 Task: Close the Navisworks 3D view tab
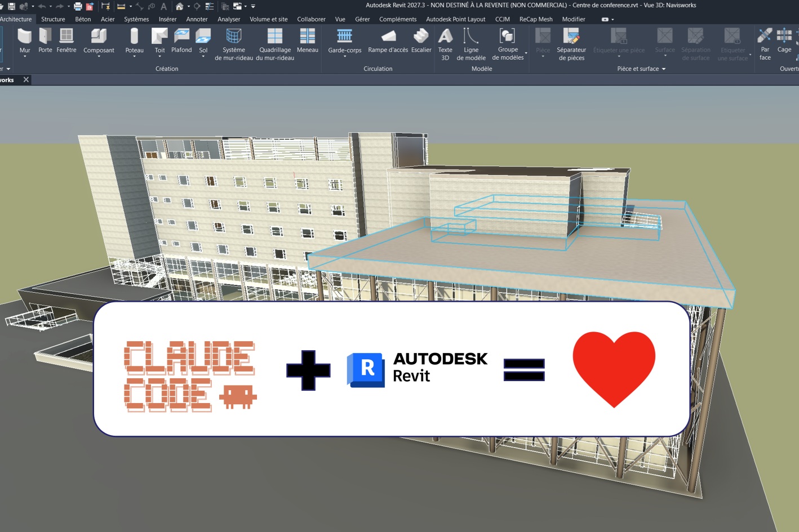26,80
